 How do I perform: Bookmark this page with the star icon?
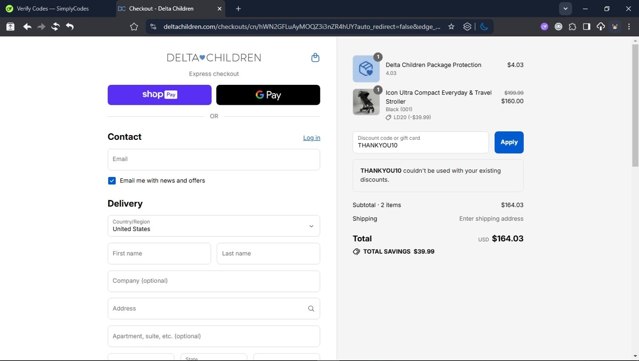(451, 26)
